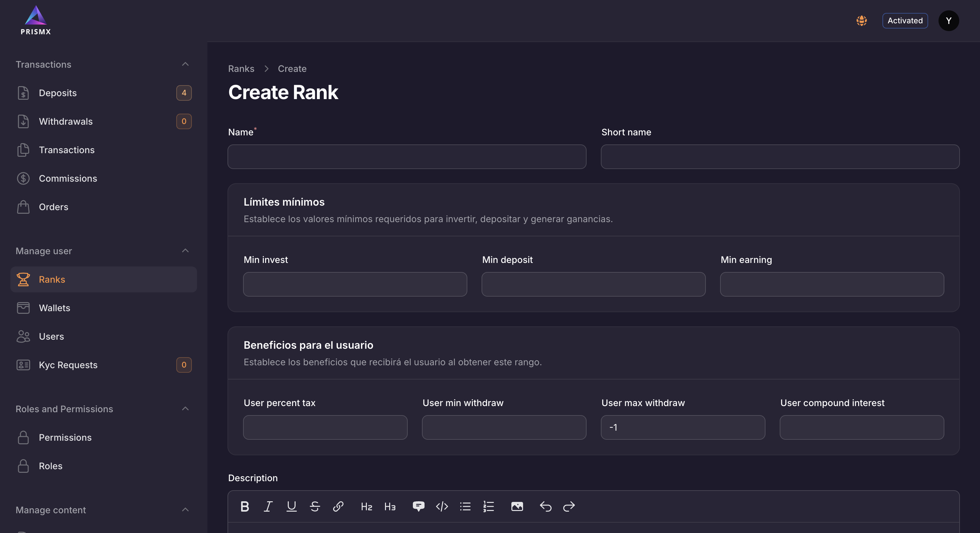Collapse the Manage user section
The width and height of the screenshot is (980, 533).
(x=185, y=251)
